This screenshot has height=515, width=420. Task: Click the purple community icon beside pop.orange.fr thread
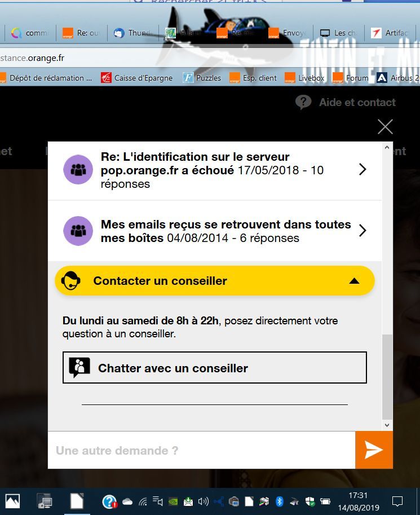[78, 169]
